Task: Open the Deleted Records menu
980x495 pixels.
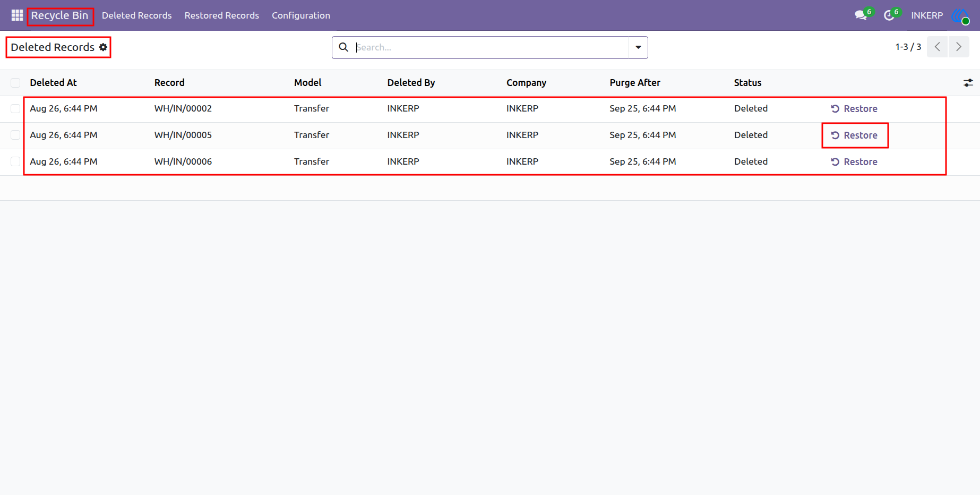Action: point(137,15)
